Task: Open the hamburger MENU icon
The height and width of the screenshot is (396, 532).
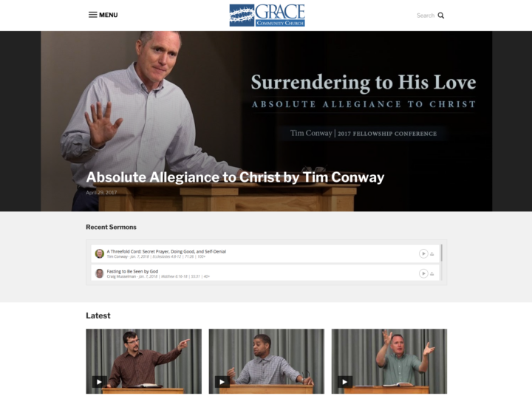Action: [93, 15]
